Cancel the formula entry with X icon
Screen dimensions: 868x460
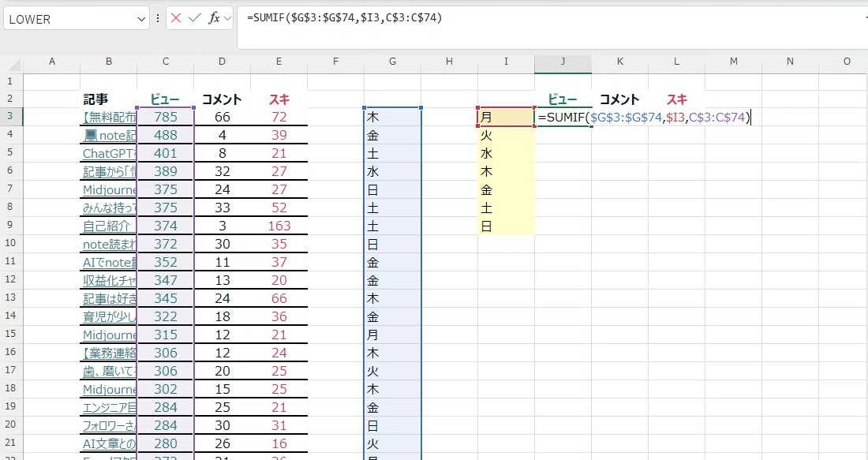176,18
